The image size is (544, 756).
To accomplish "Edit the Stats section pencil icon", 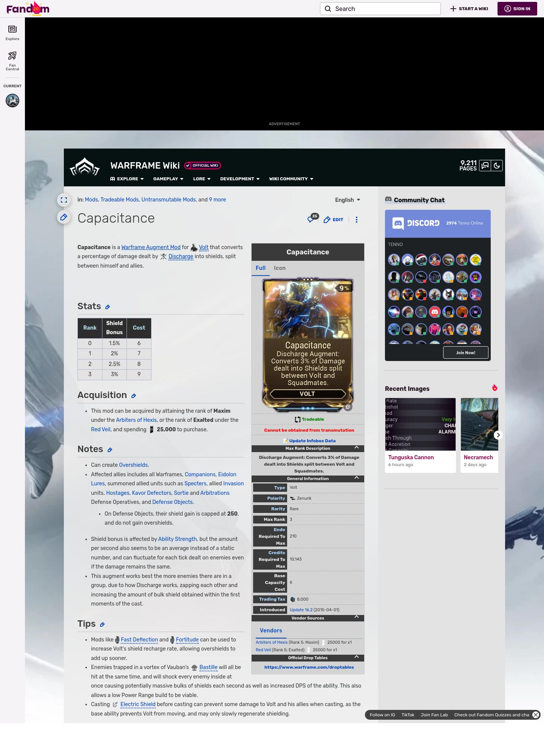I will [108, 307].
